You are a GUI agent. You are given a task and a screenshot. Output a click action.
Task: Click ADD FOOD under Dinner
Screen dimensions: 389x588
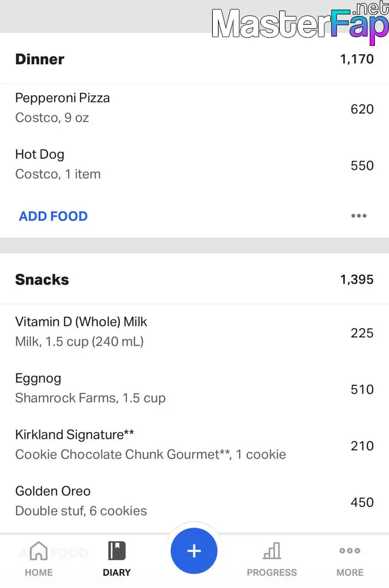[53, 216]
